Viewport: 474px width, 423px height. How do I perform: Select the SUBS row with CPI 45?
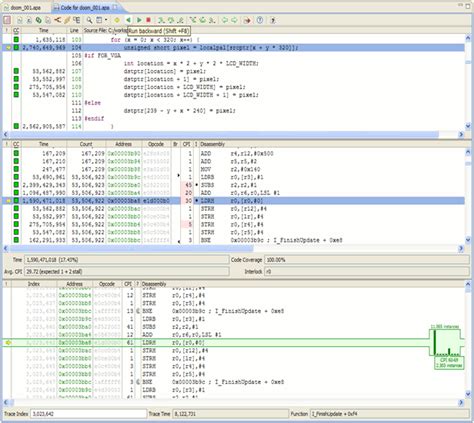[x=233, y=185]
